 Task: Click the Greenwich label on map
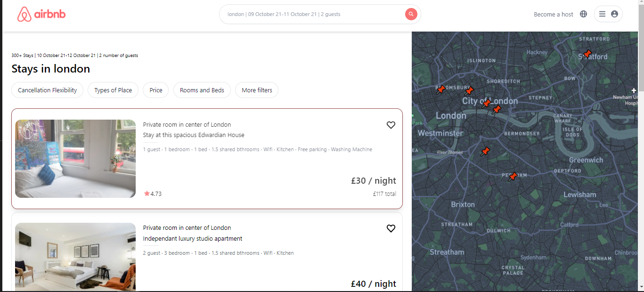point(586,160)
